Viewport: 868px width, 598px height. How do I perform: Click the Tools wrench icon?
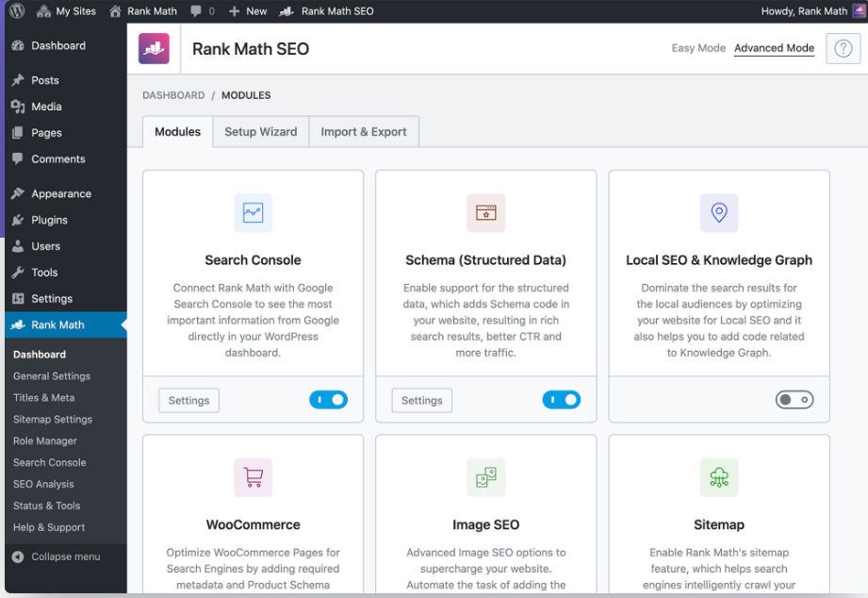coord(18,273)
